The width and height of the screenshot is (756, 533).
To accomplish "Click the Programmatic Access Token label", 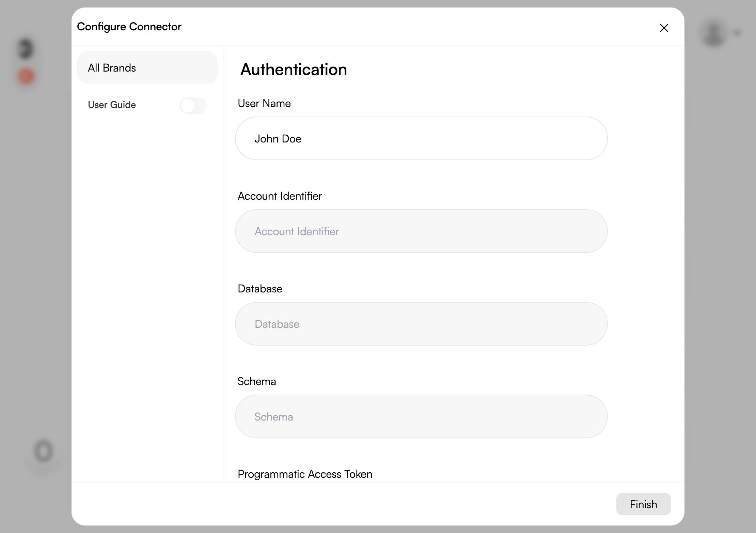I will point(305,474).
